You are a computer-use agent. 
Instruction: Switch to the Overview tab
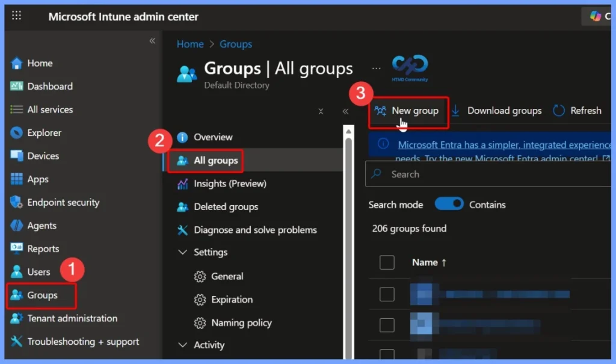[x=214, y=137]
